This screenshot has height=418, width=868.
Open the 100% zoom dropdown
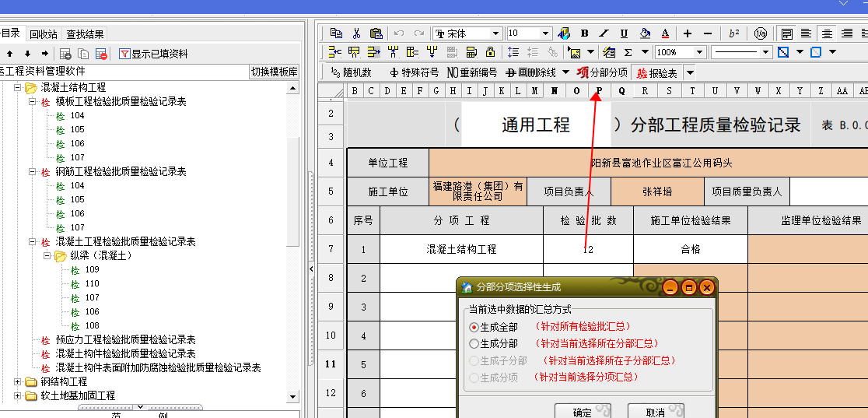point(700,52)
